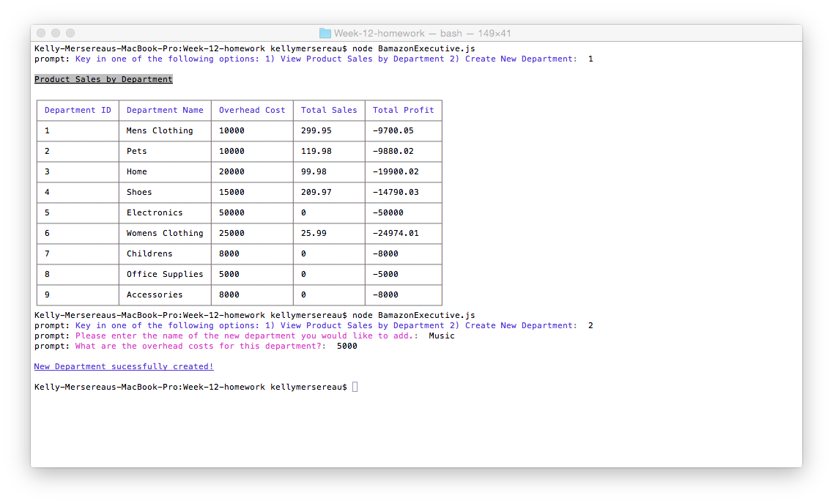Image resolution: width=833 pixels, height=504 pixels.
Task: Click the total profit value -9700.05
Action: click(393, 130)
